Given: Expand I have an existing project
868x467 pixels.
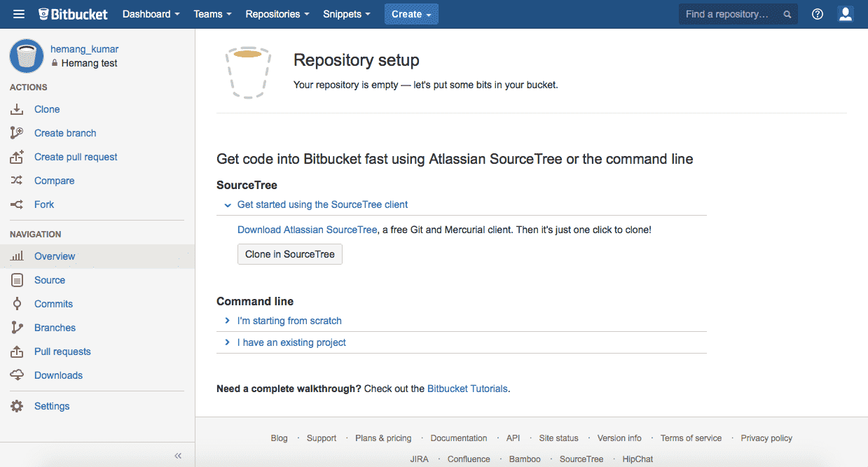Looking at the screenshot, I should [x=291, y=342].
